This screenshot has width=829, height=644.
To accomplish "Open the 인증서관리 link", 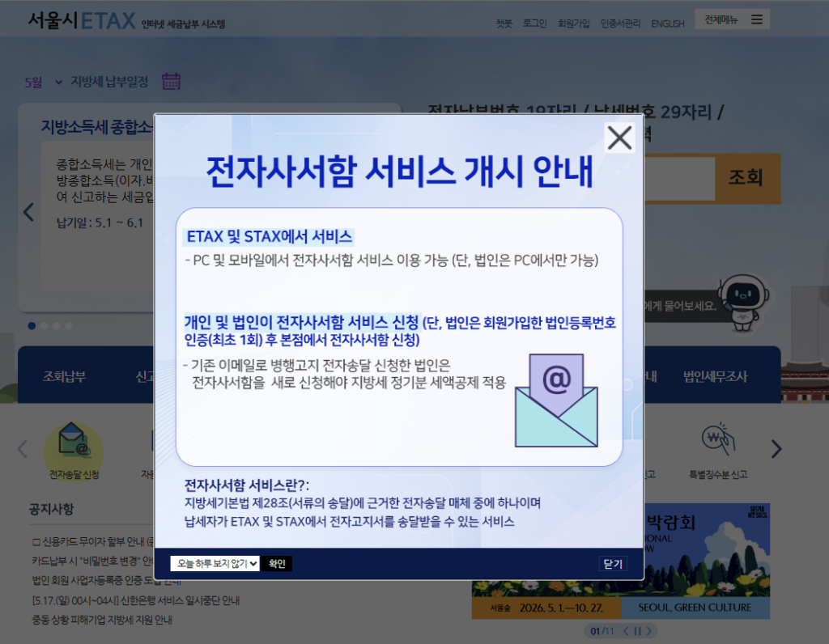I will pos(620,23).
